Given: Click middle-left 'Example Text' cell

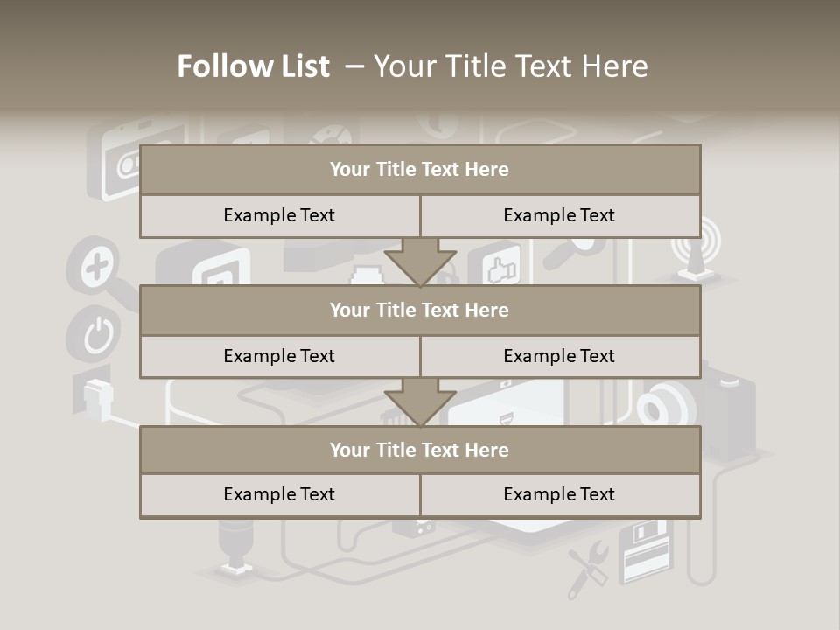Looking at the screenshot, I should [x=279, y=356].
